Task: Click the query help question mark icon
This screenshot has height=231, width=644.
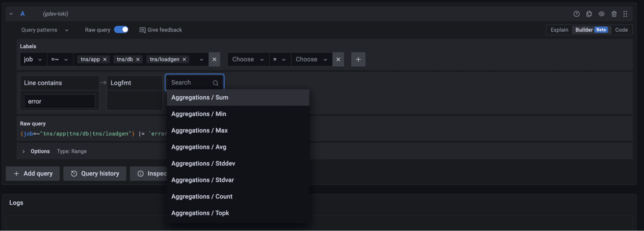Action: click(576, 14)
